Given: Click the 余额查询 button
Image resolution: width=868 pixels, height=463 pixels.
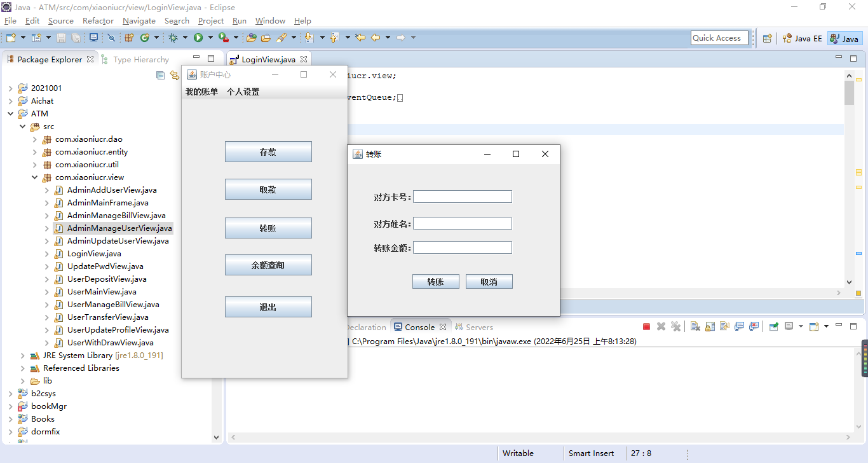Looking at the screenshot, I should click(x=268, y=265).
